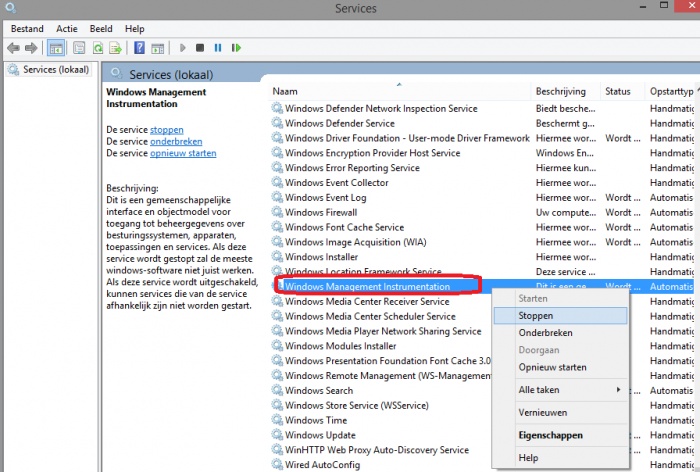This screenshot has height=472, width=700.
Task: Click gear icon of Windows Modules Installer
Action: pos(277,346)
